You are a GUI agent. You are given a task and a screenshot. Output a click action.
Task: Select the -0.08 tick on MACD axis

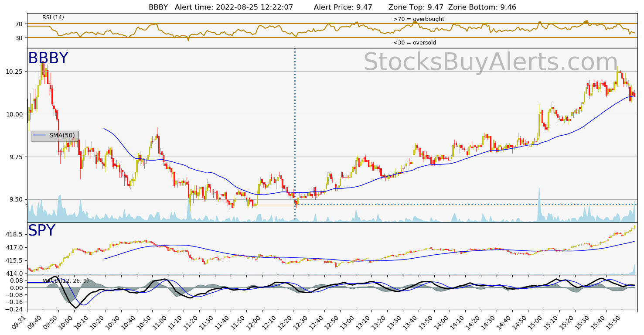coord(15,294)
